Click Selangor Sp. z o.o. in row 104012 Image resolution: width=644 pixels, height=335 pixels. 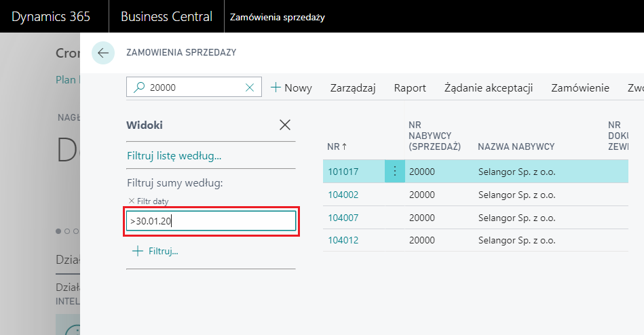[516, 240]
